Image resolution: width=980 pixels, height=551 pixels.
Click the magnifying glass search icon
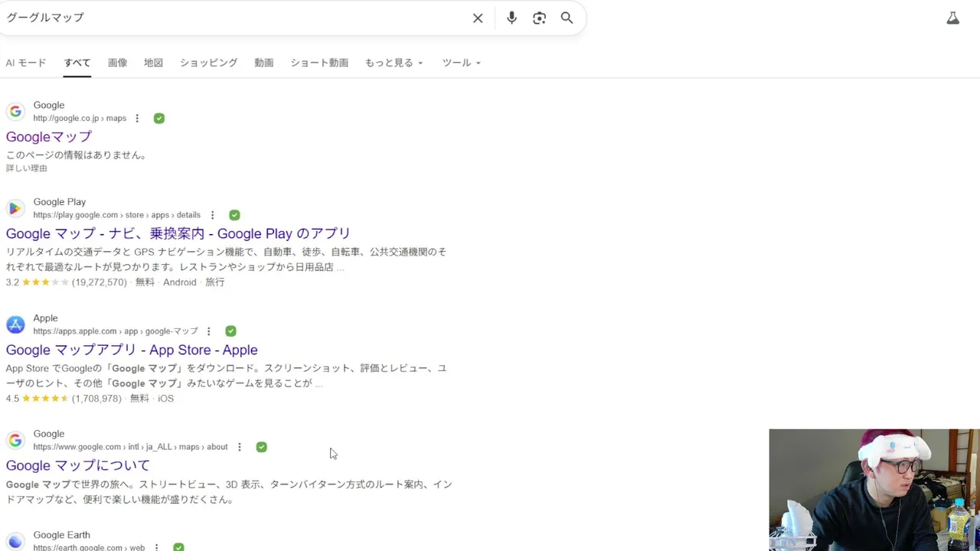click(567, 18)
